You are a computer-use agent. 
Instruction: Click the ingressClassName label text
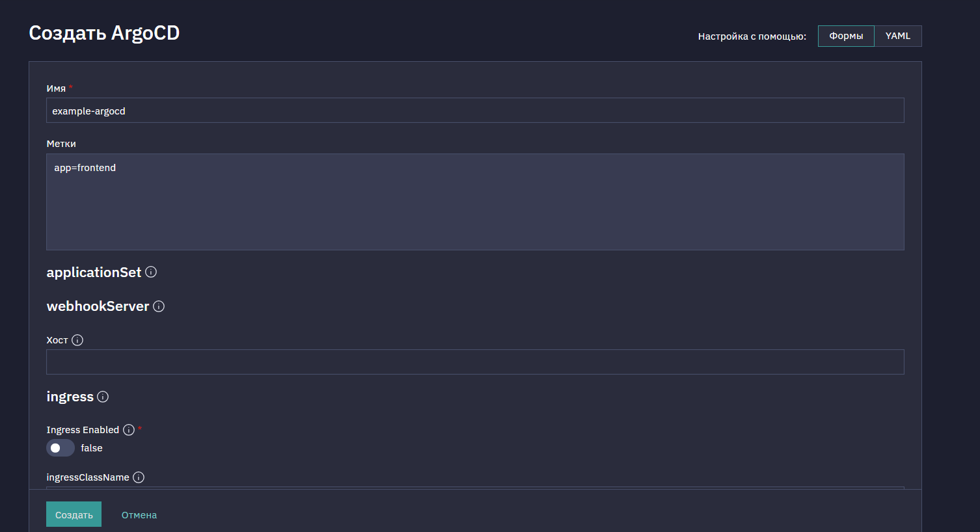coord(88,477)
